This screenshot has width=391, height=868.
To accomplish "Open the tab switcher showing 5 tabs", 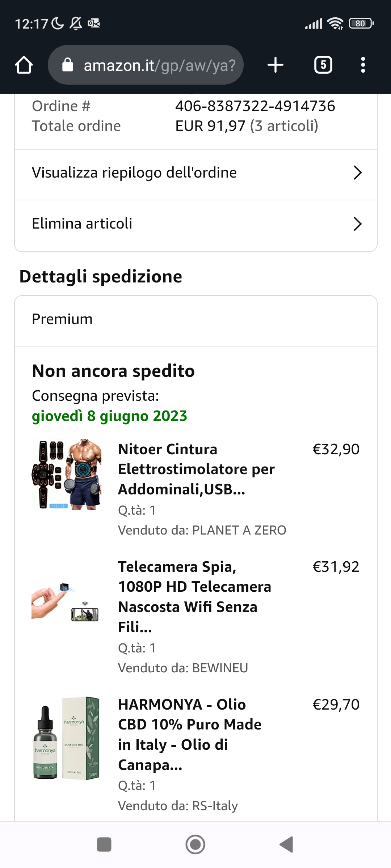I will pyautogui.click(x=323, y=65).
